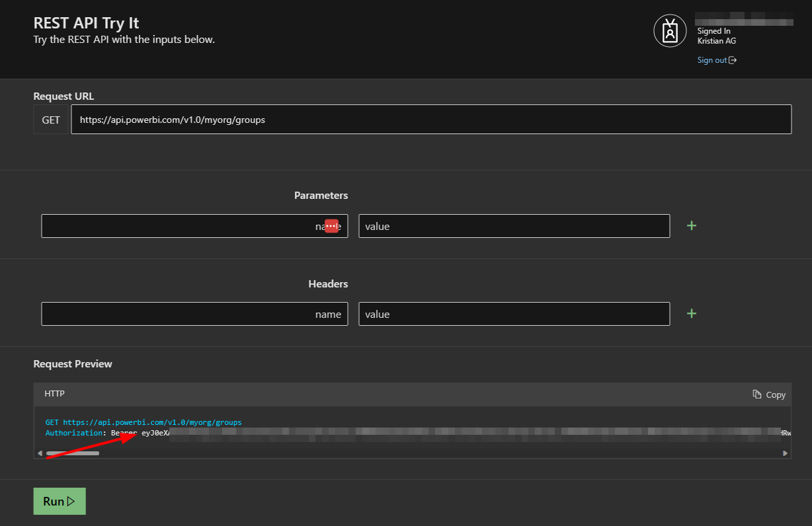Image resolution: width=812 pixels, height=526 pixels.
Task: Focus the Parameters value field
Action: coord(514,226)
